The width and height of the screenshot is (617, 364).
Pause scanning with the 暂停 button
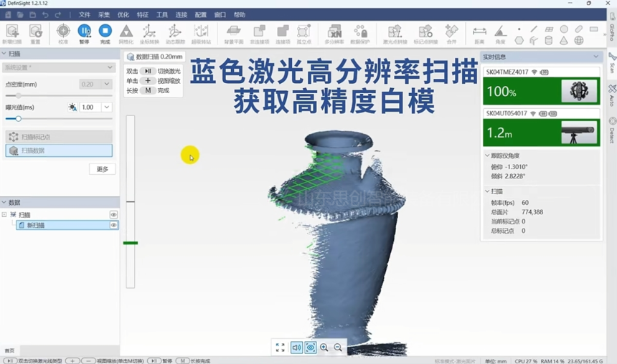tap(84, 34)
